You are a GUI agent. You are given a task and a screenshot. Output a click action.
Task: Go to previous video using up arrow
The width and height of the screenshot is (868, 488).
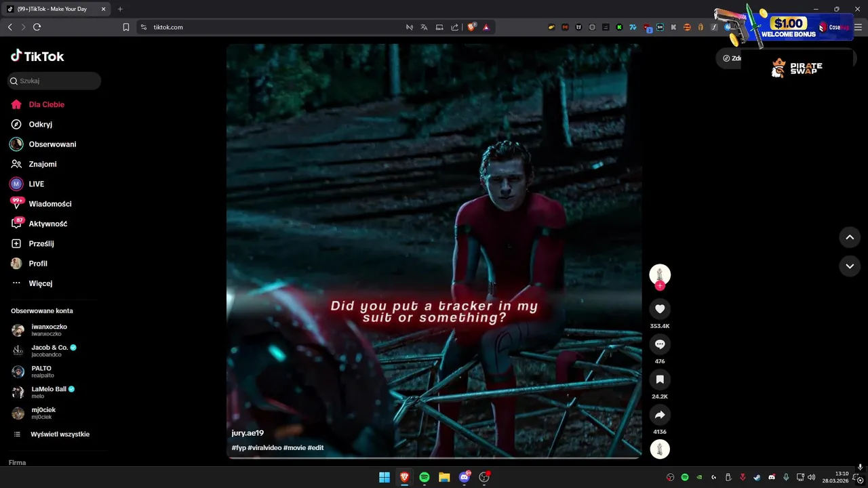(x=850, y=237)
